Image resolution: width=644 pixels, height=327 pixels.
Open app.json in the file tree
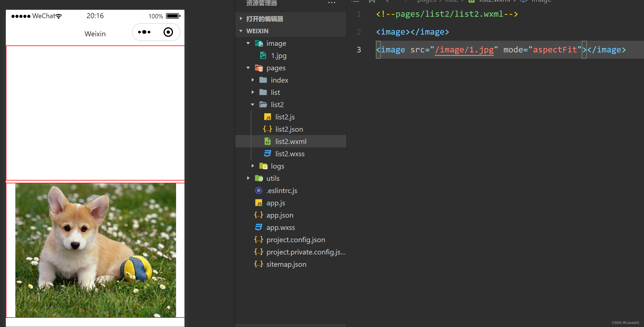280,215
